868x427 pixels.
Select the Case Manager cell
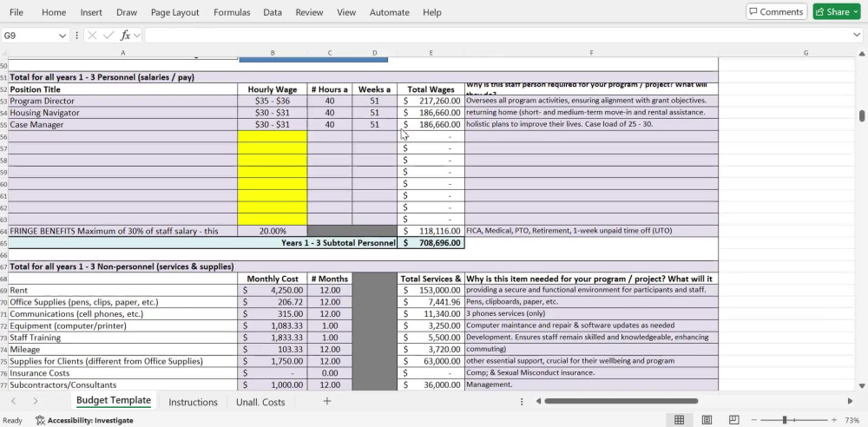(x=123, y=125)
